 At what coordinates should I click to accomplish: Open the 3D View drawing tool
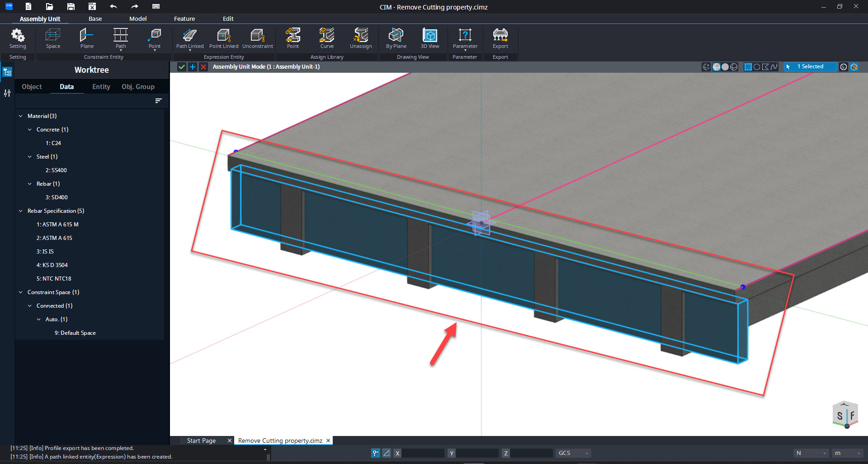pyautogui.click(x=430, y=38)
